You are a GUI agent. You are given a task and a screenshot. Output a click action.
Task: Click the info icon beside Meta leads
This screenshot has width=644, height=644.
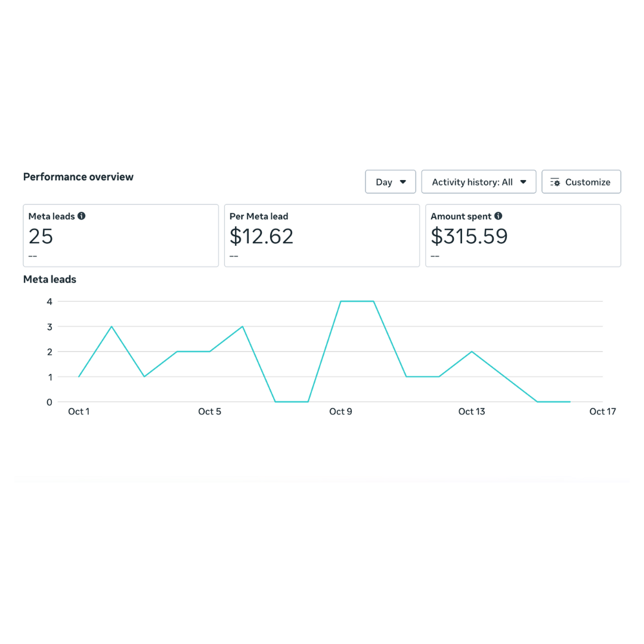coord(82,216)
